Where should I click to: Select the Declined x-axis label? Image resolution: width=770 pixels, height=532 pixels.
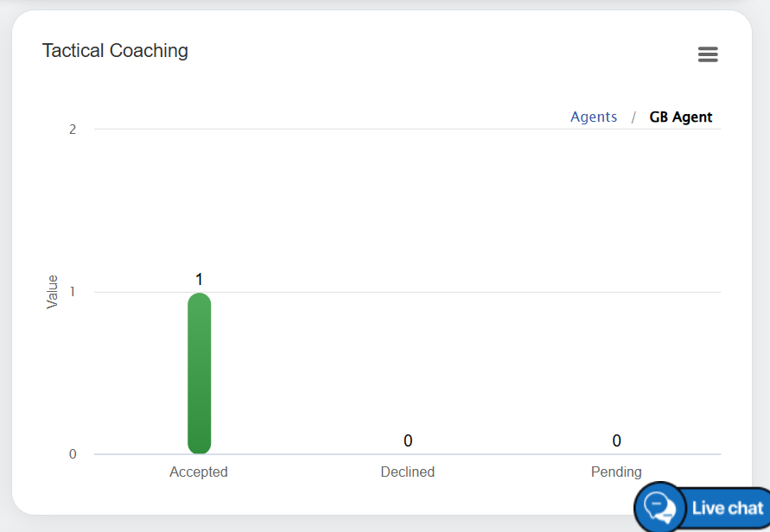click(x=407, y=472)
